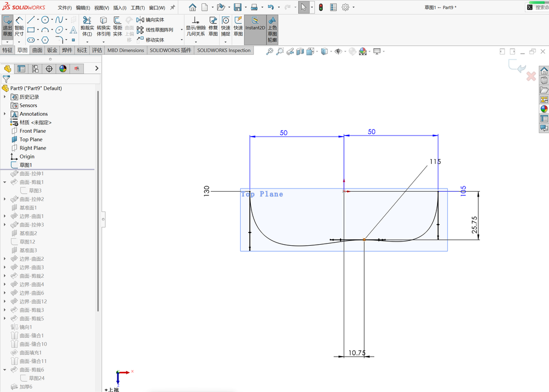Open the 插入(I) menu
Viewport: 549px width, 392px height.
coord(120,7)
